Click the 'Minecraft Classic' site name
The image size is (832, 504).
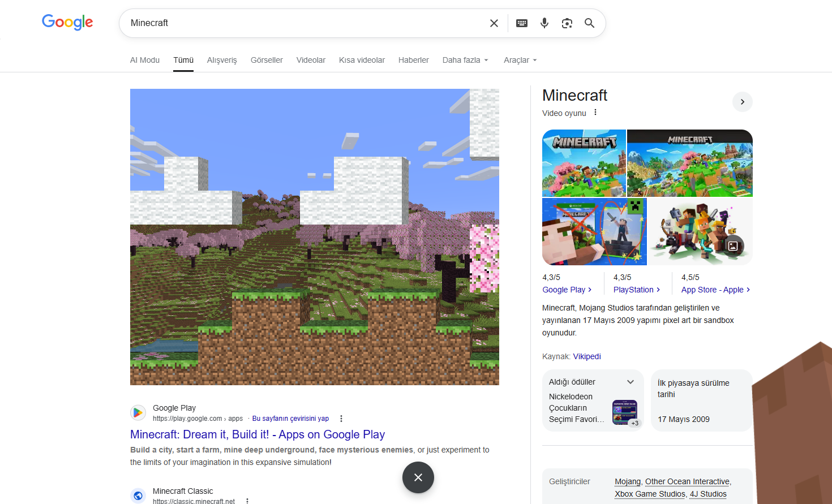183,491
